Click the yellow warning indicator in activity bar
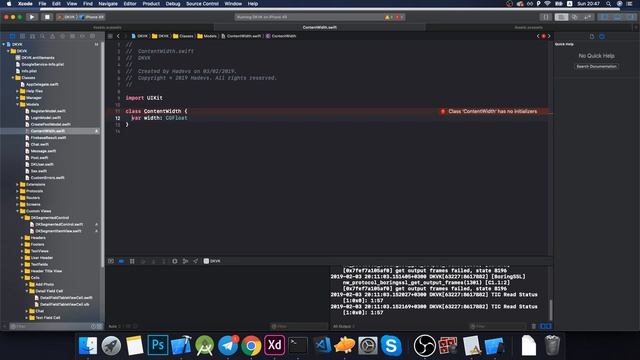The height and width of the screenshot is (360, 640). click(388, 17)
